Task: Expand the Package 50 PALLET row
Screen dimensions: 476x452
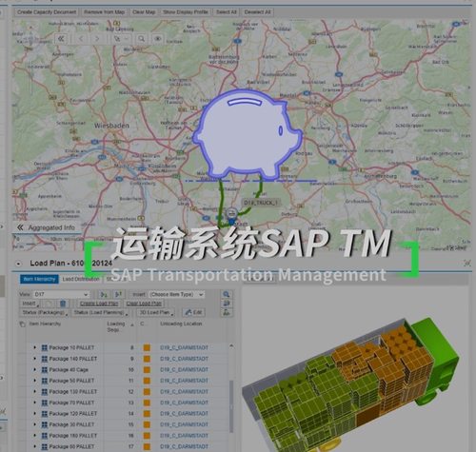Action: (x=35, y=381)
